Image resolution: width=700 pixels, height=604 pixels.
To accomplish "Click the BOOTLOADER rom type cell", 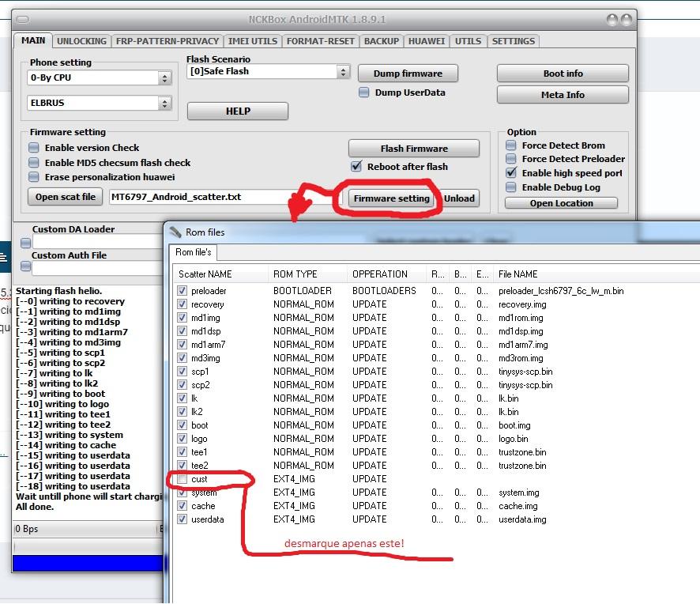I will pos(303,291).
